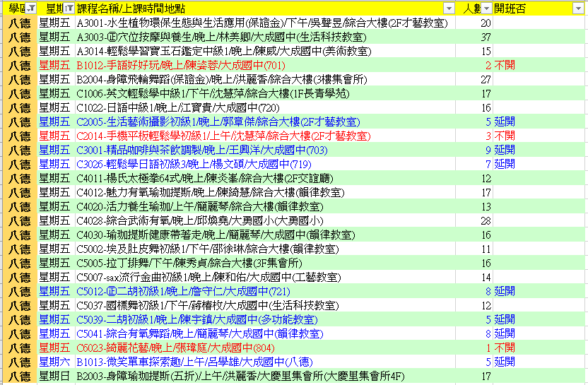Select 不開 status for C2014 手機平板 course

click(504, 136)
